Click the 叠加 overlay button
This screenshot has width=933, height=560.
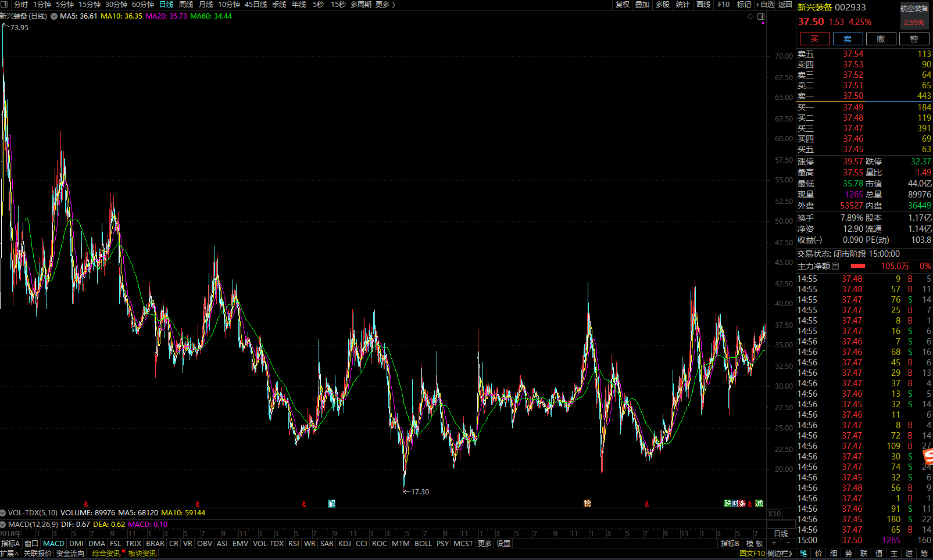[x=642, y=5]
